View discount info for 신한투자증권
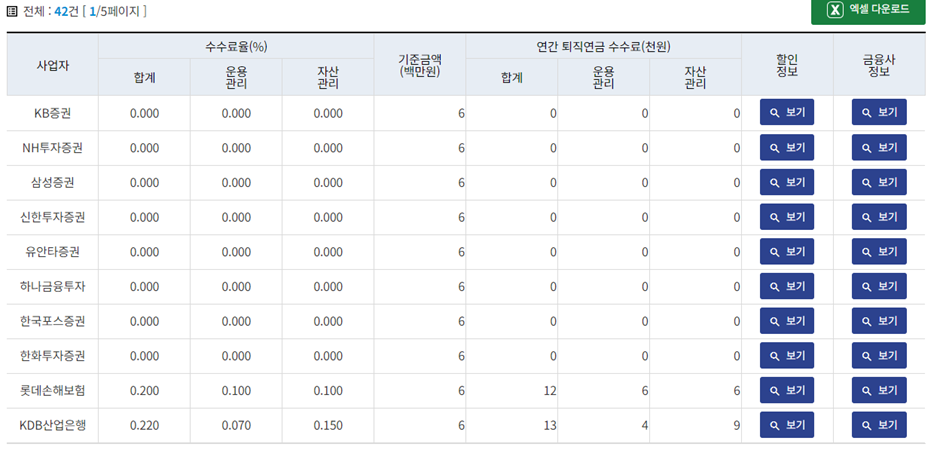Image resolution: width=940 pixels, height=453 pixels. (x=787, y=217)
